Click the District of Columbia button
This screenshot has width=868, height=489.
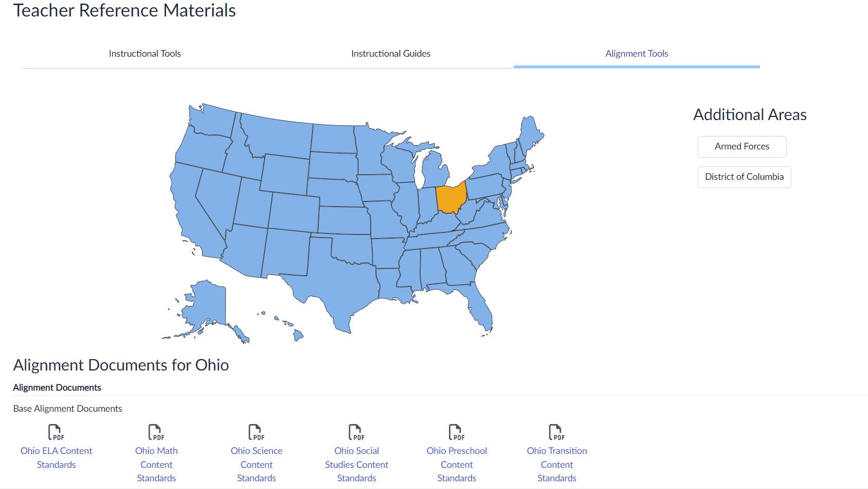744,177
